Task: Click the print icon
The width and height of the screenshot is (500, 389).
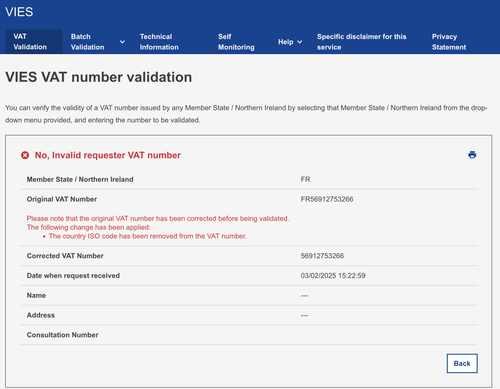Action: click(x=472, y=155)
